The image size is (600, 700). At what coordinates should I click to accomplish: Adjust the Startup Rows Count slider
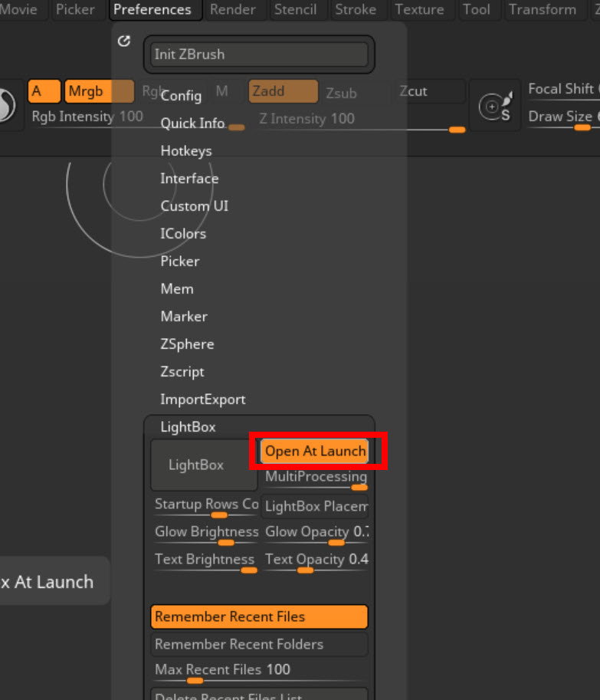pos(205,507)
